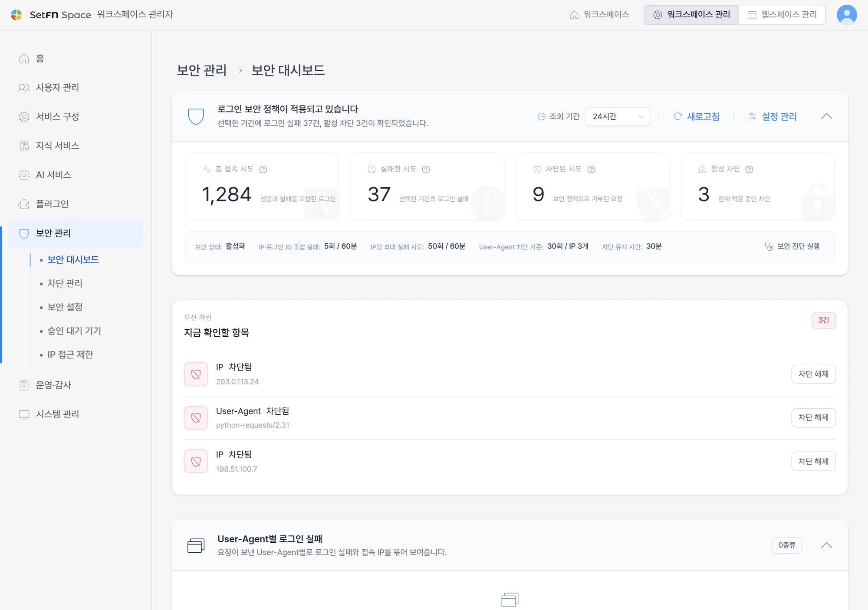Click help icon next to 차단된 시도
868x610 pixels.
(x=591, y=169)
